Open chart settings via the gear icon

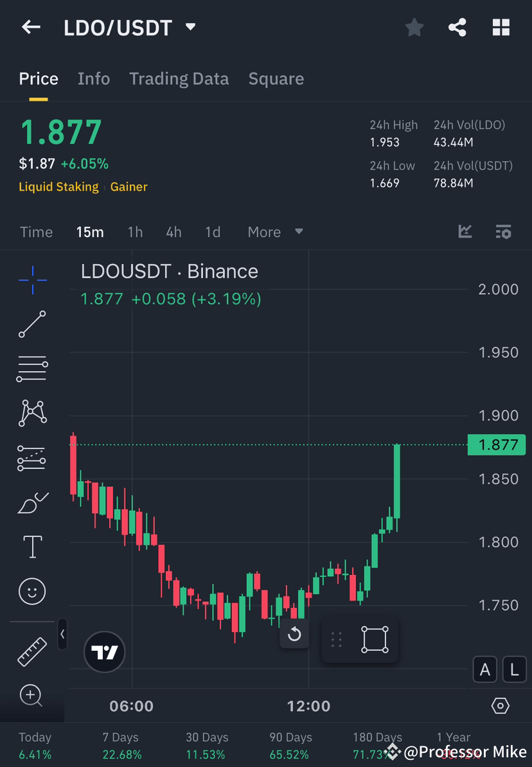[501, 705]
